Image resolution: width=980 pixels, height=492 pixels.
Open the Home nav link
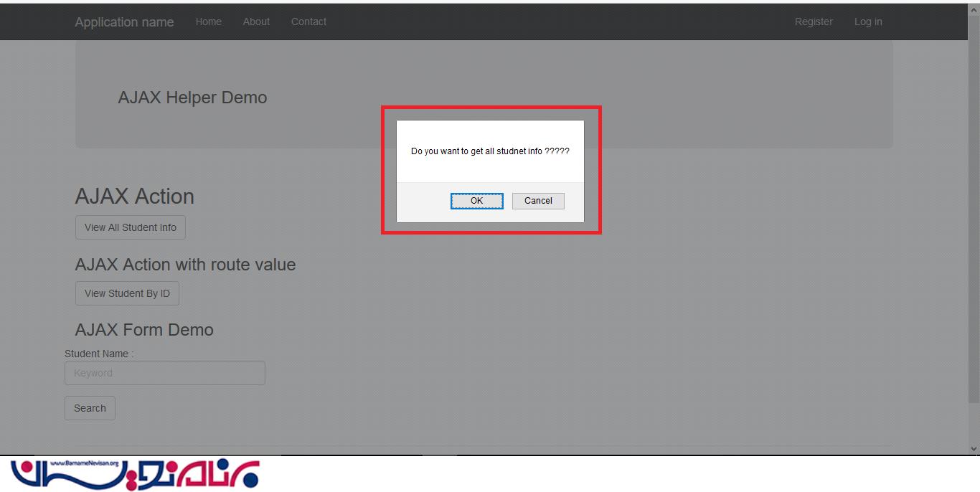pos(209,22)
